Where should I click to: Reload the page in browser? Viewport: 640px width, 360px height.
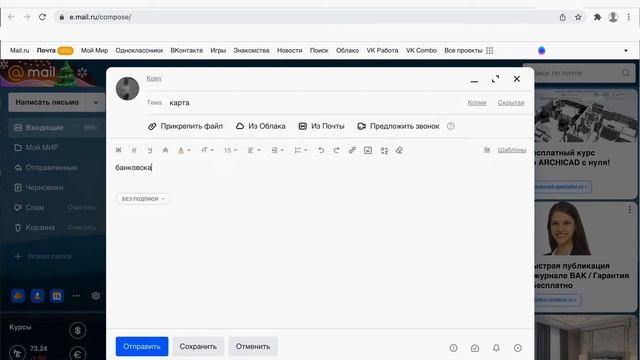coord(42,17)
